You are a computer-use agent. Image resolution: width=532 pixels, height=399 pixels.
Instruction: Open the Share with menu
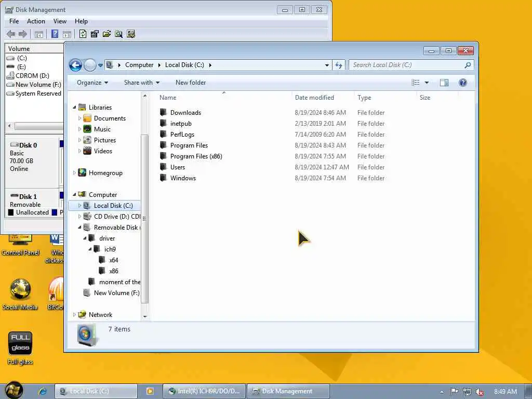(141, 83)
